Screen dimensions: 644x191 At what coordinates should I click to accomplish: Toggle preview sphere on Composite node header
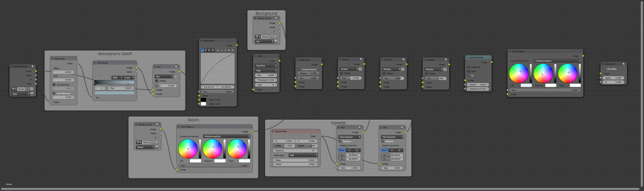click(624, 64)
